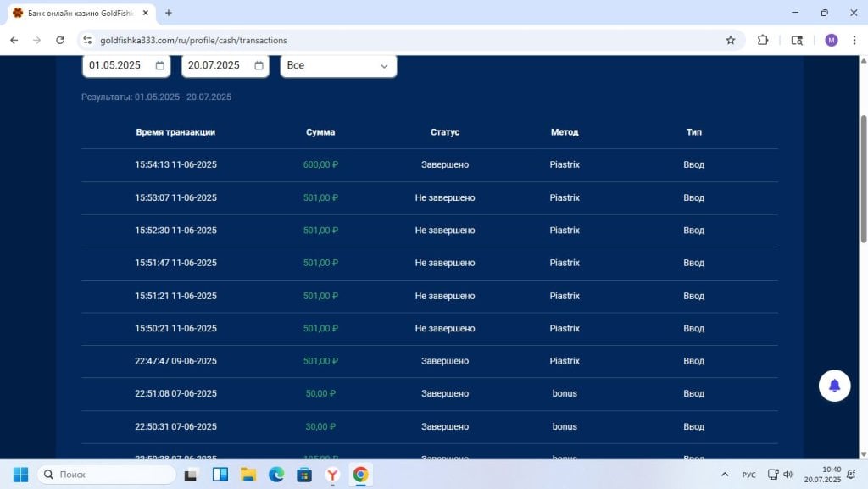
Task: Select the GoldFishka bank browser tab
Action: click(81, 13)
